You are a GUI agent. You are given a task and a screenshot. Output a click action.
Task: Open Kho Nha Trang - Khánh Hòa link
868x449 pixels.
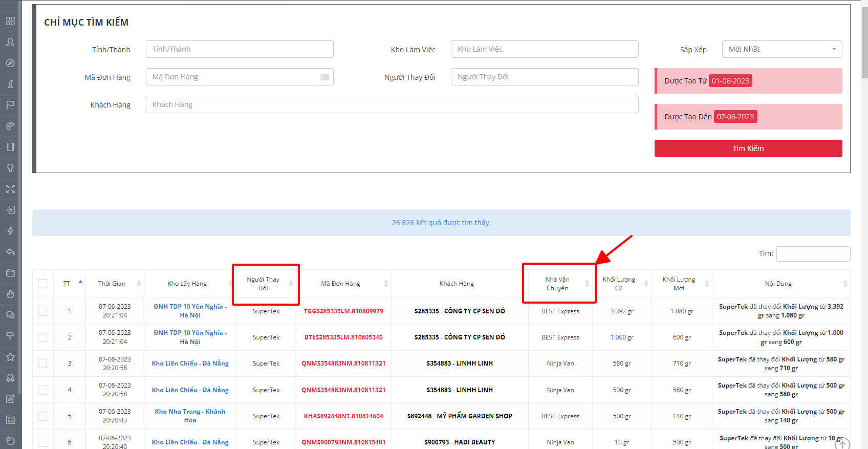(190, 416)
